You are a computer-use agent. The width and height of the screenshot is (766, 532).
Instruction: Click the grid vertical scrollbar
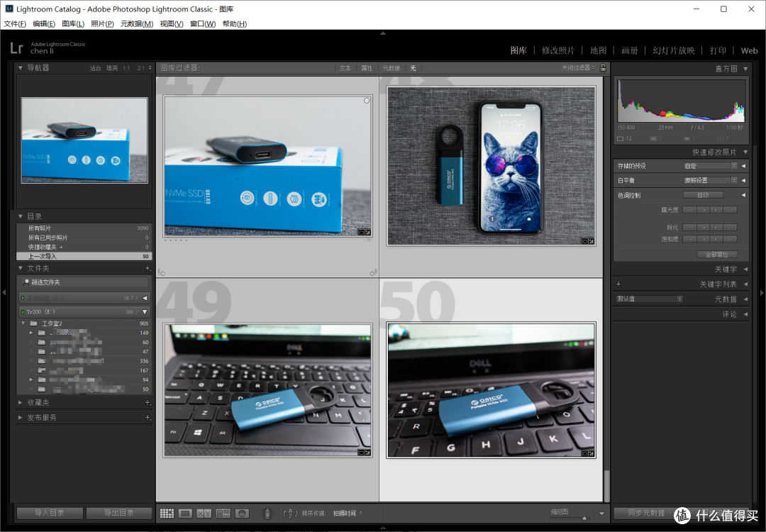[606, 485]
